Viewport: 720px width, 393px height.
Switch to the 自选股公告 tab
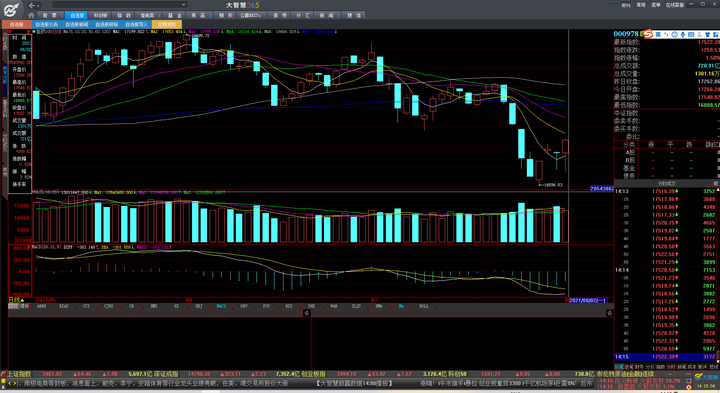coord(47,24)
